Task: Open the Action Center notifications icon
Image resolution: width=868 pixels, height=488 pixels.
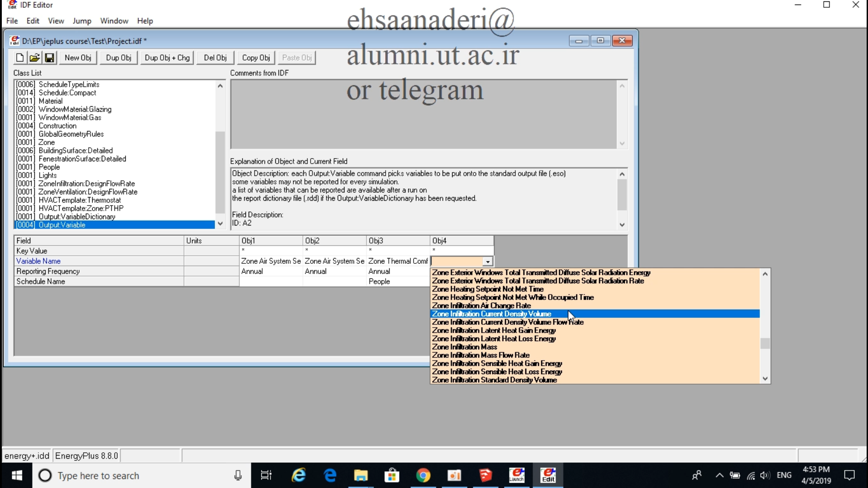Action: (x=850, y=475)
